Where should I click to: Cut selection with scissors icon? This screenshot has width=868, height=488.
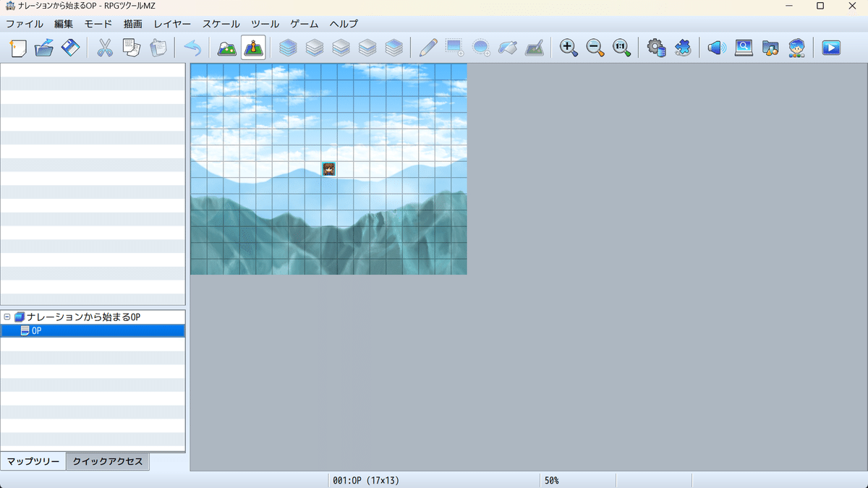[105, 48]
